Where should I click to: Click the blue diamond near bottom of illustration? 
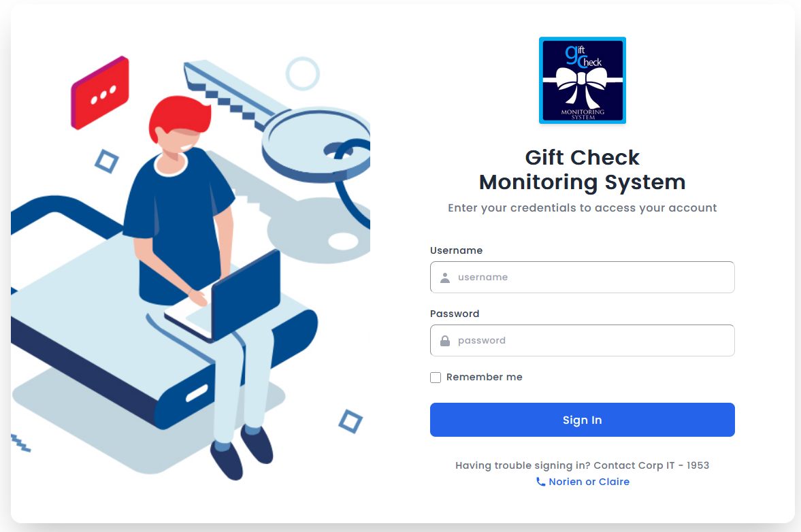350,421
